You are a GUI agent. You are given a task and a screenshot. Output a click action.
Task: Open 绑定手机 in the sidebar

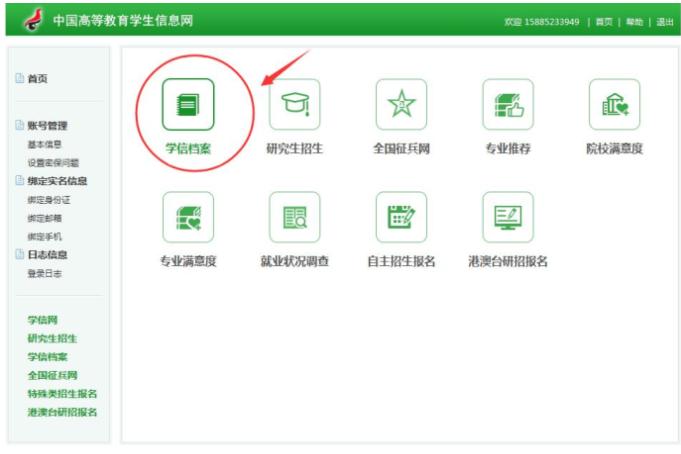[x=45, y=236]
